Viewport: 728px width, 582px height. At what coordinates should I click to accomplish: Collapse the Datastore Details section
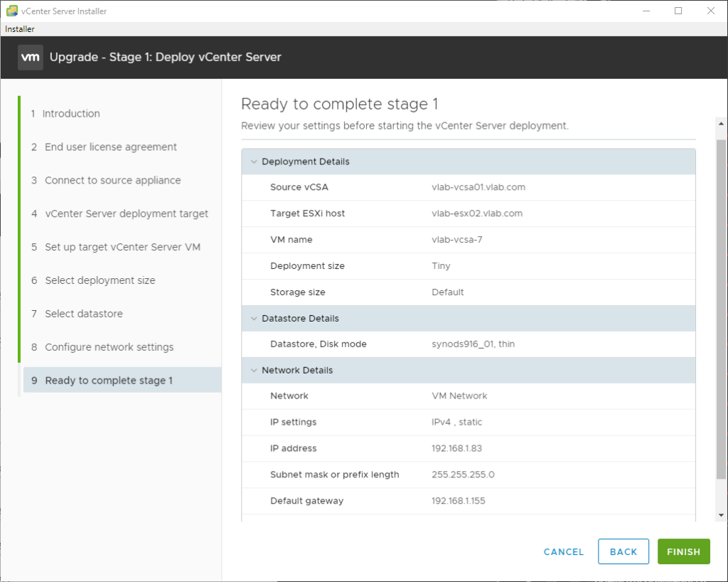(x=254, y=319)
